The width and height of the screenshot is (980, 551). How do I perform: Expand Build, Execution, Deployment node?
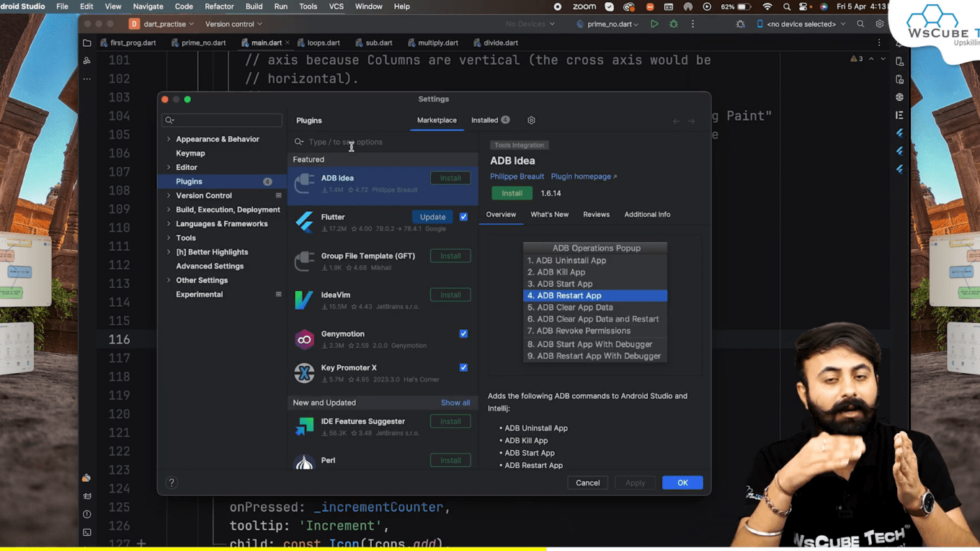169,210
